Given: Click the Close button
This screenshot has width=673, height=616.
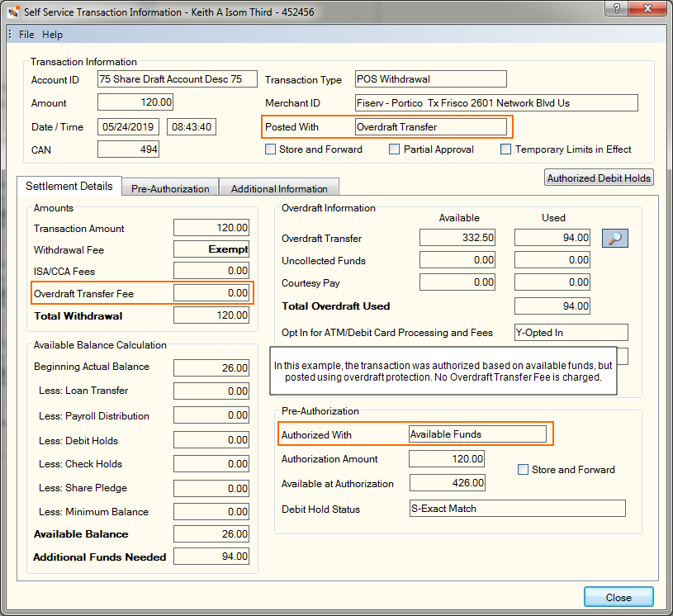Looking at the screenshot, I should pyautogui.click(x=618, y=597).
